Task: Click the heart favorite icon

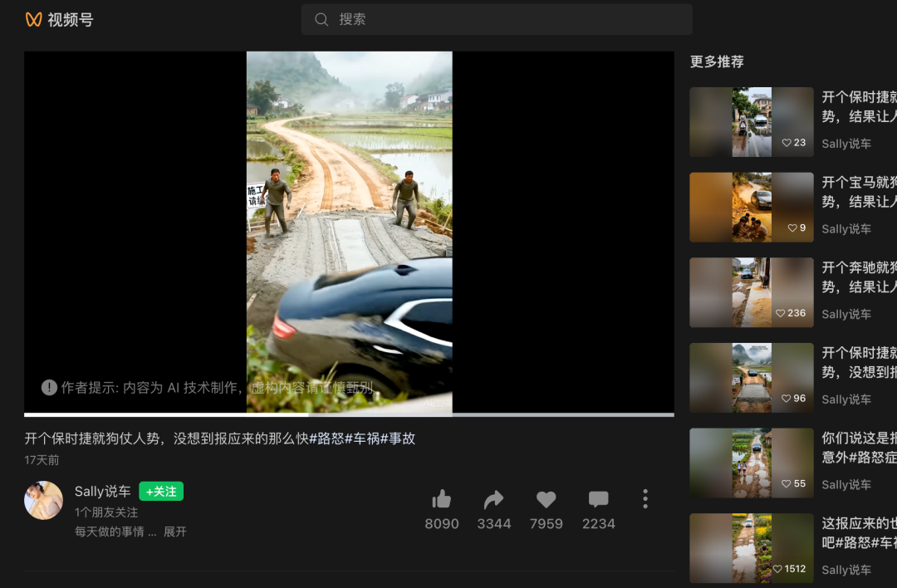Action: [x=546, y=499]
